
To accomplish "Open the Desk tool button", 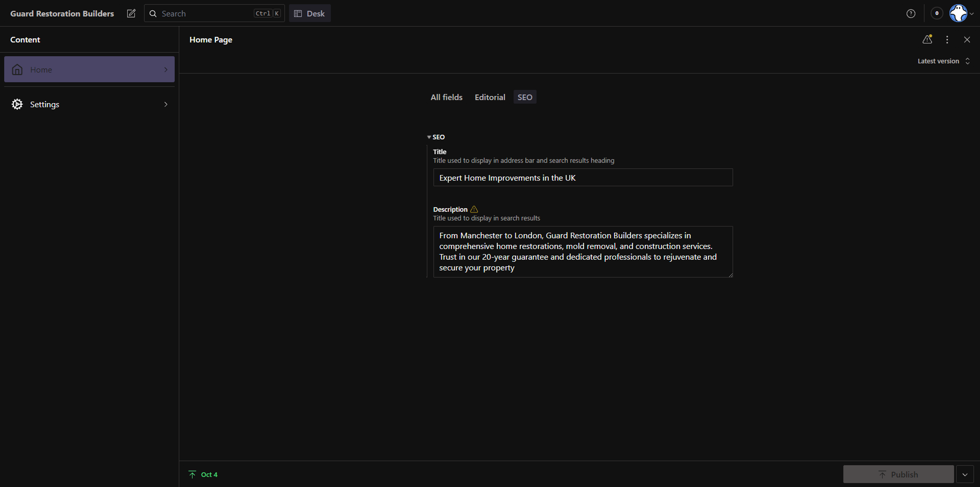I will click(309, 14).
